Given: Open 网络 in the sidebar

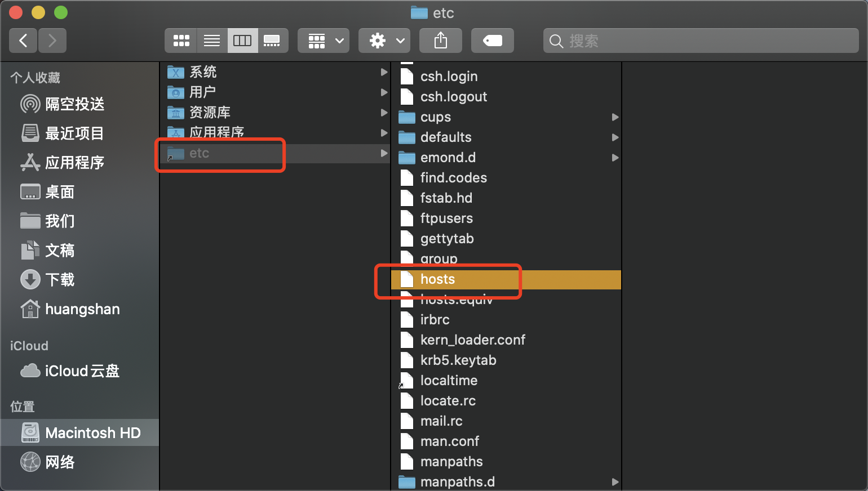Looking at the screenshot, I should (x=79, y=462).
